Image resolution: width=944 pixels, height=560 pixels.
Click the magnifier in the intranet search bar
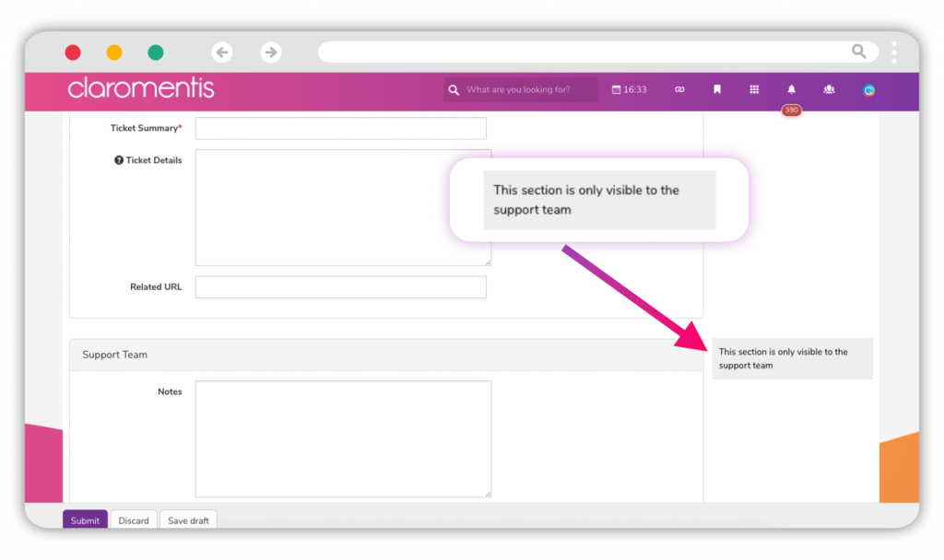click(x=454, y=89)
